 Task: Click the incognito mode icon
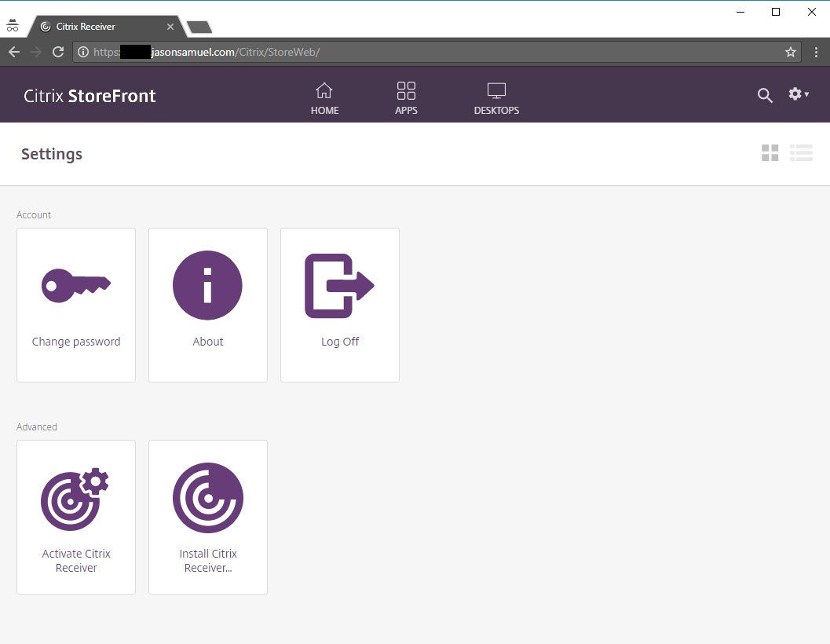click(13, 25)
